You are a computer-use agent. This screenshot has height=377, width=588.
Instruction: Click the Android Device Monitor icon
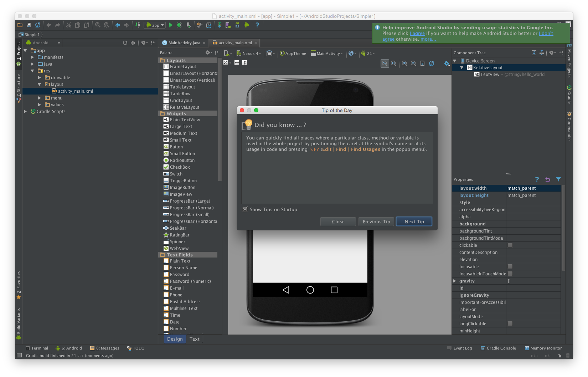[x=246, y=25]
